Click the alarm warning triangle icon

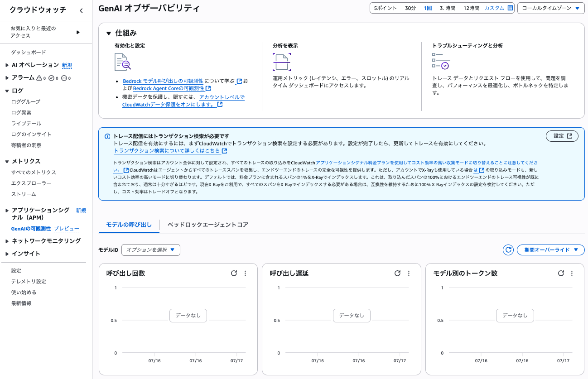[x=39, y=78]
